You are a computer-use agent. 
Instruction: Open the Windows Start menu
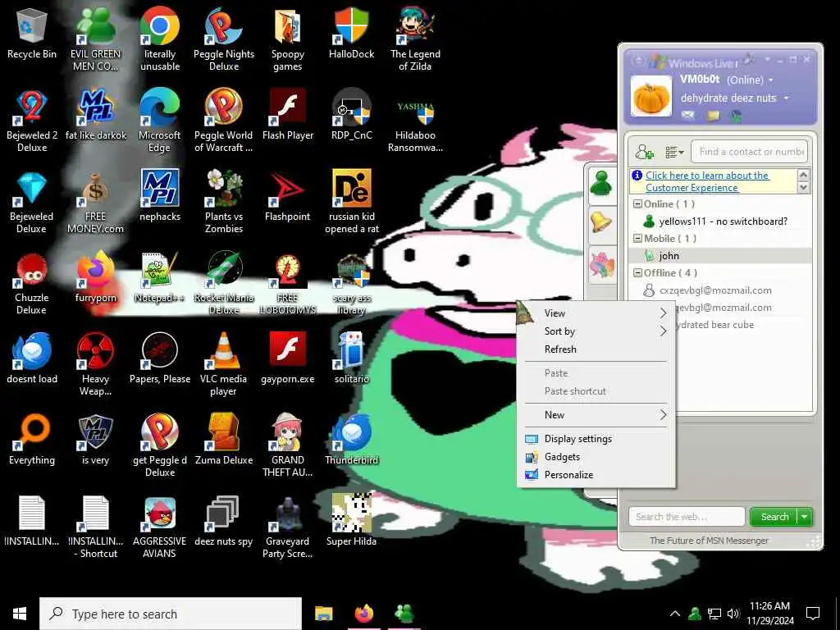point(20,614)
